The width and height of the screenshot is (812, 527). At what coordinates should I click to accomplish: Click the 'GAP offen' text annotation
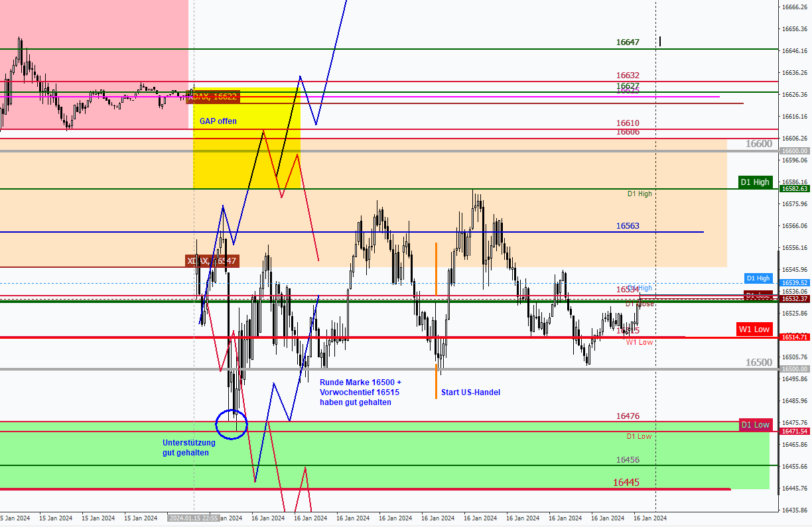coord(218,121)
